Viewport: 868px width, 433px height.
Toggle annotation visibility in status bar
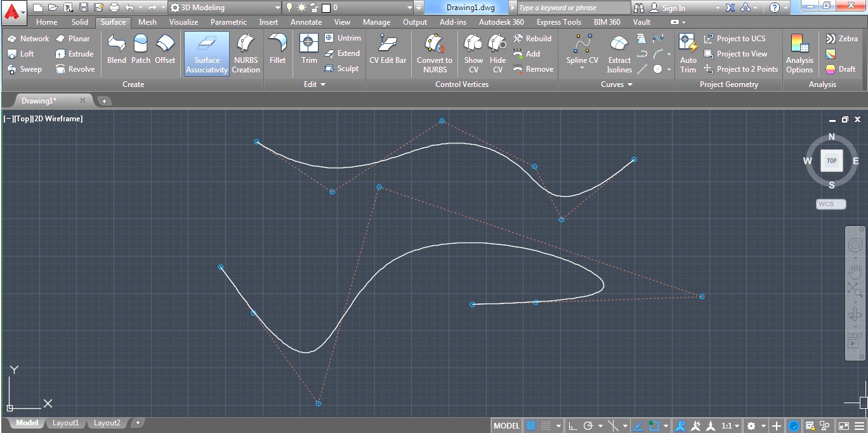pyautogui.click(x=680, y=426)
